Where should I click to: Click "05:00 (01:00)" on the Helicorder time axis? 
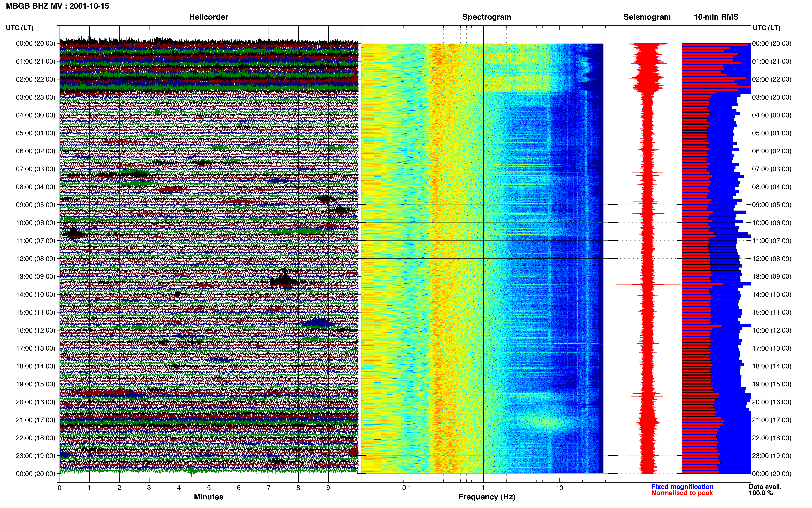pyautogui.click(x=35, y=133)
